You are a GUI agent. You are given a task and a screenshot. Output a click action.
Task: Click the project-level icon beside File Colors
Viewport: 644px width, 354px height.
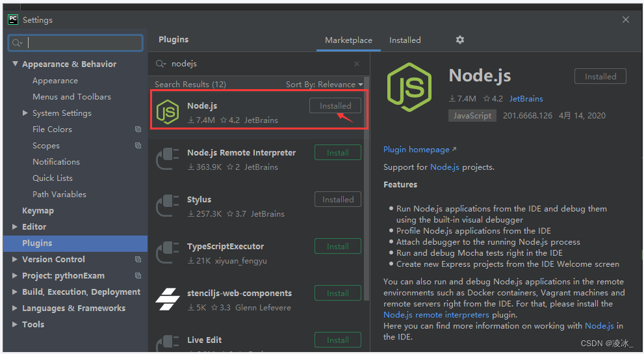138,129
